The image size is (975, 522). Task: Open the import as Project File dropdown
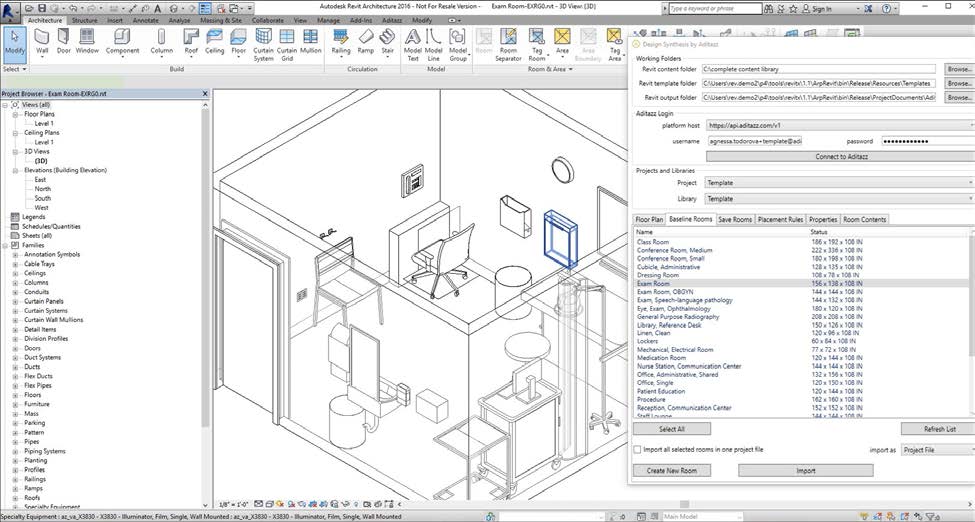(938, 450)
